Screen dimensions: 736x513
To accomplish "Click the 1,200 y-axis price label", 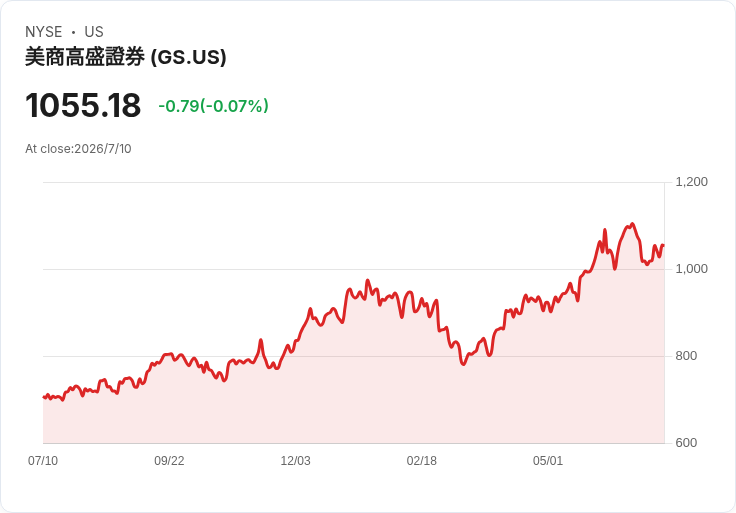I will point(691,182).
